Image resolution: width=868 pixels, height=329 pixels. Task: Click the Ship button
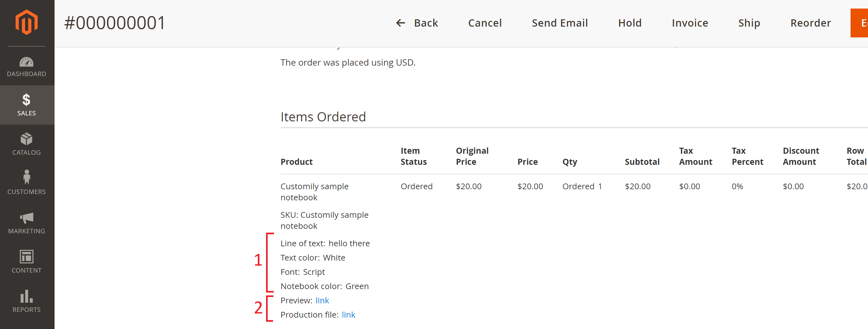click(x=749, y=23)
